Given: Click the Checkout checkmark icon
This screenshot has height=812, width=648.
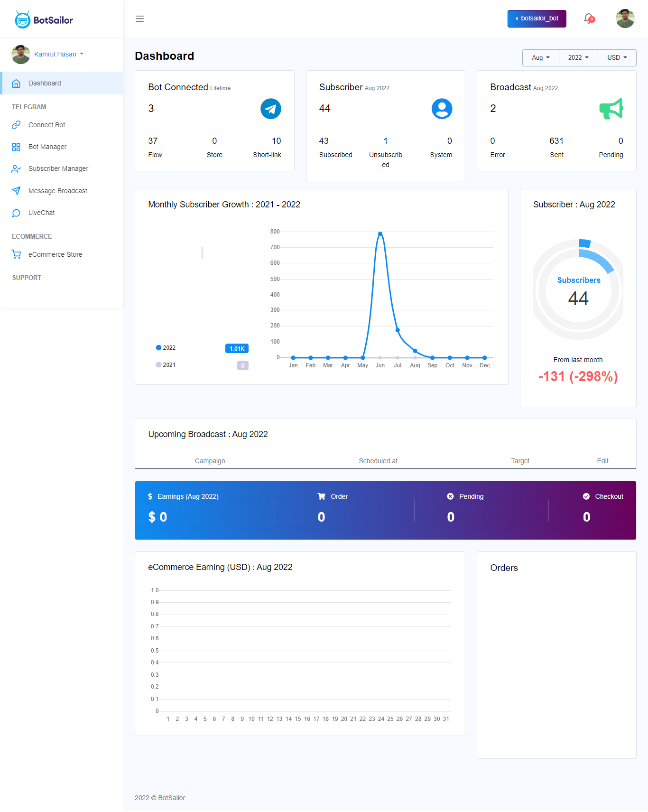Looking at the screenshot, I should (x=586, y=496).
